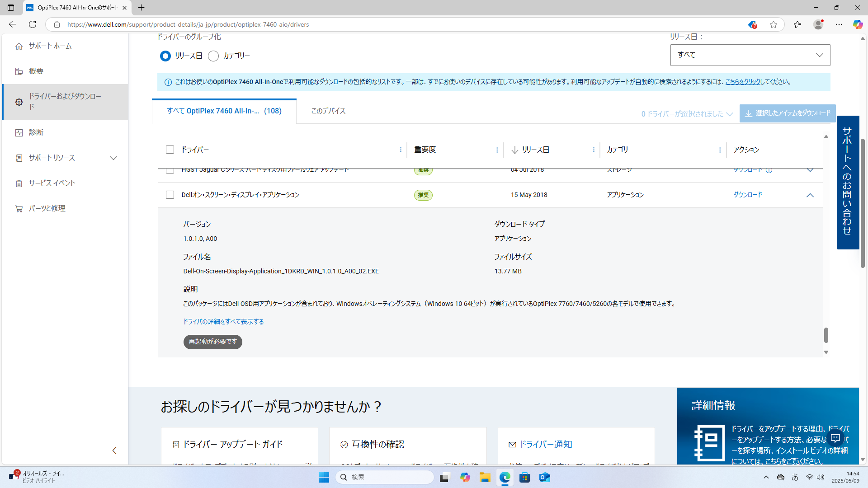The width and height of the screenshot is (868, 488).
Task: Expand 0 ドライバーが選択されました dropdown
Action: pyautogui.click(x=687, y=114)
